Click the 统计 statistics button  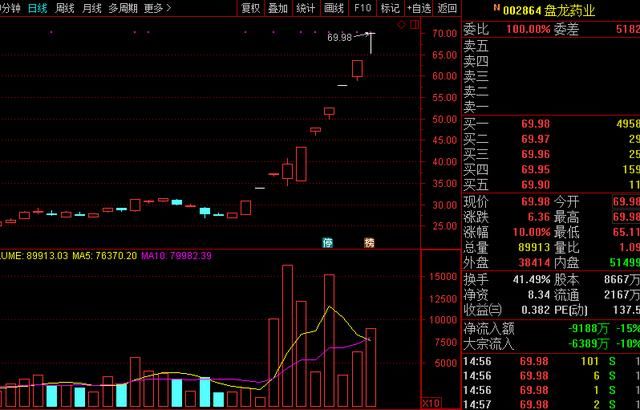pyautogui.click(x=306, y=8)
